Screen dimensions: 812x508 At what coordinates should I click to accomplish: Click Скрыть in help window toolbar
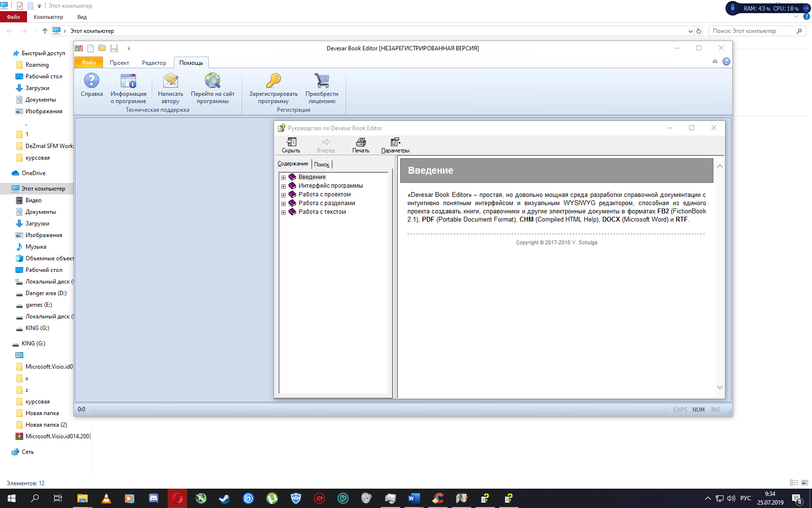tap(291, 145)
